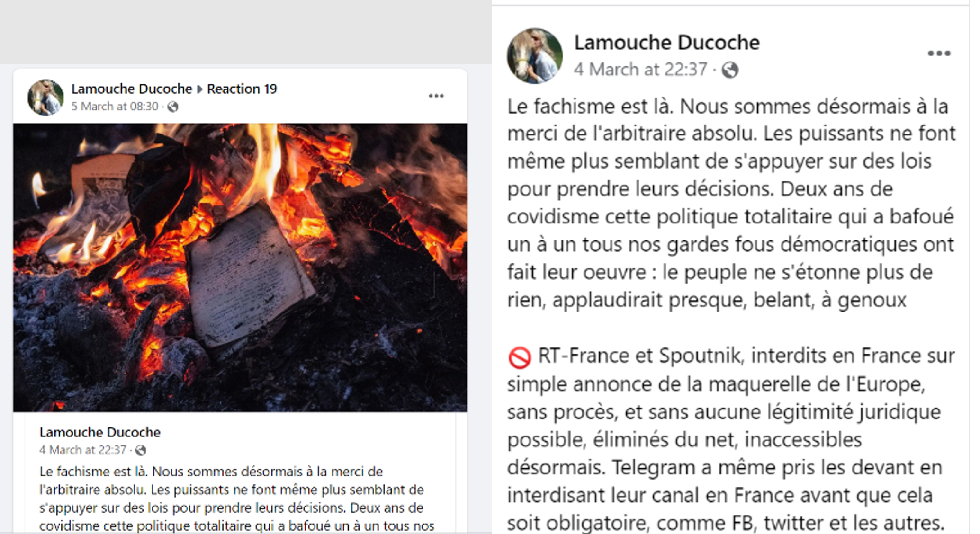The height and width of the screenshot is (534, 980).
Task: Open the small 4 March at 22:37 timestamp in the shared preview
Action: click(x=83, y=450)
